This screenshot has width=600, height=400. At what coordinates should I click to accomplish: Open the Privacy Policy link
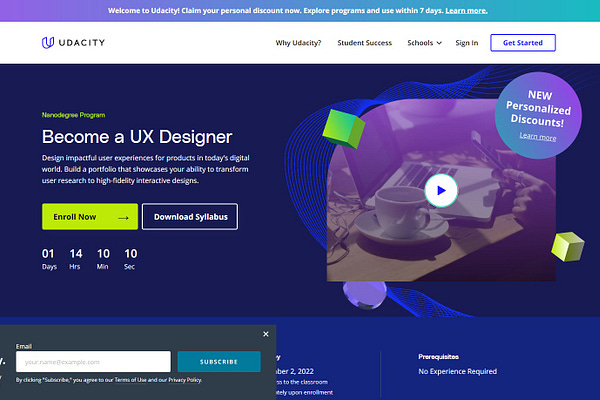pyautogui.click(x=185, y=380)
